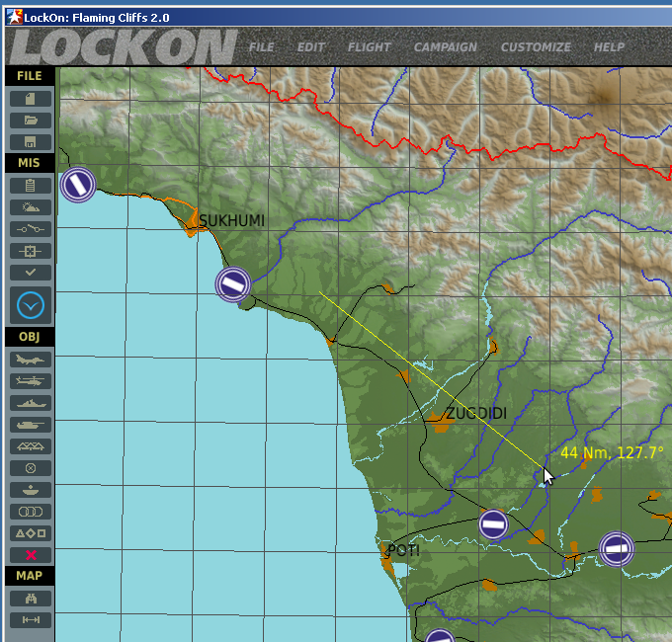Click the SUKHUMI city label

(x=232, y=221)
